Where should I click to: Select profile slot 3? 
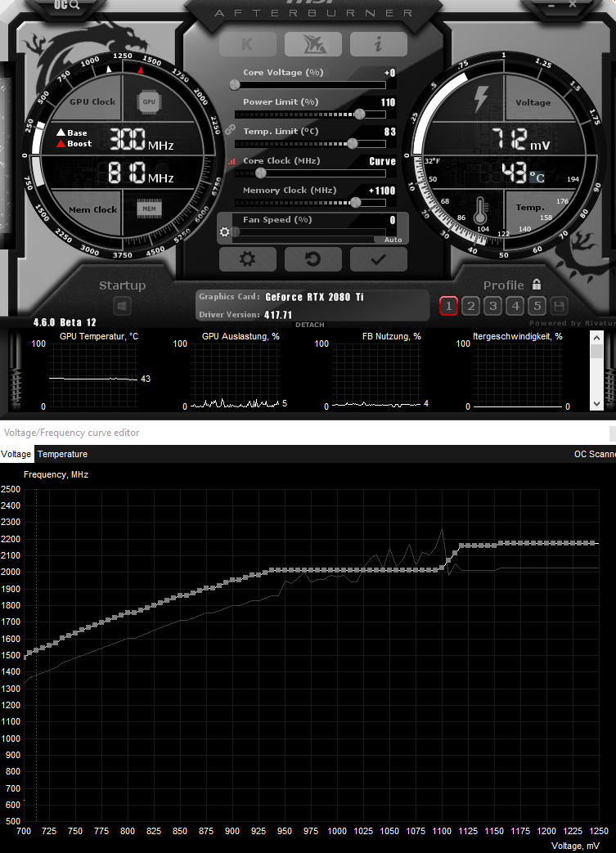pyautogui.click(x=492, y=306)
